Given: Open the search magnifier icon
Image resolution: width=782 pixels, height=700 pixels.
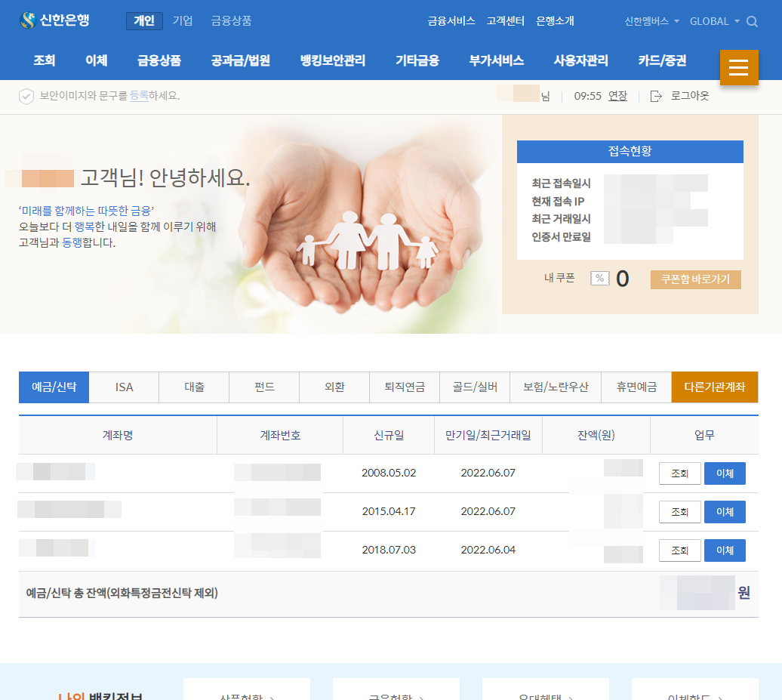Looking at the screenshot, I should (752, 22).
